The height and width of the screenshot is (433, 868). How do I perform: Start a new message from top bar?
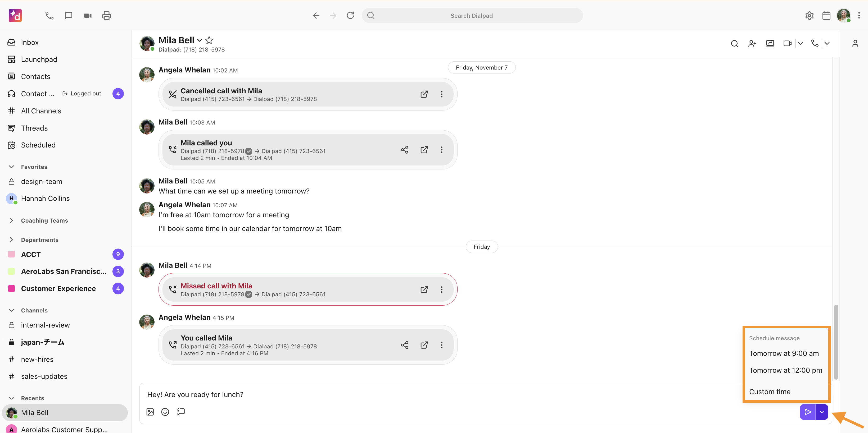coord(68,16)
